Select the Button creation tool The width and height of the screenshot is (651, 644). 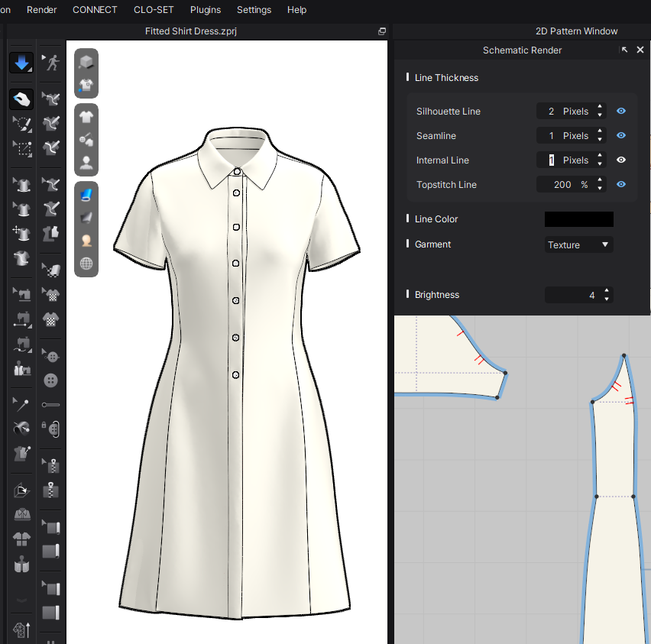50,380
